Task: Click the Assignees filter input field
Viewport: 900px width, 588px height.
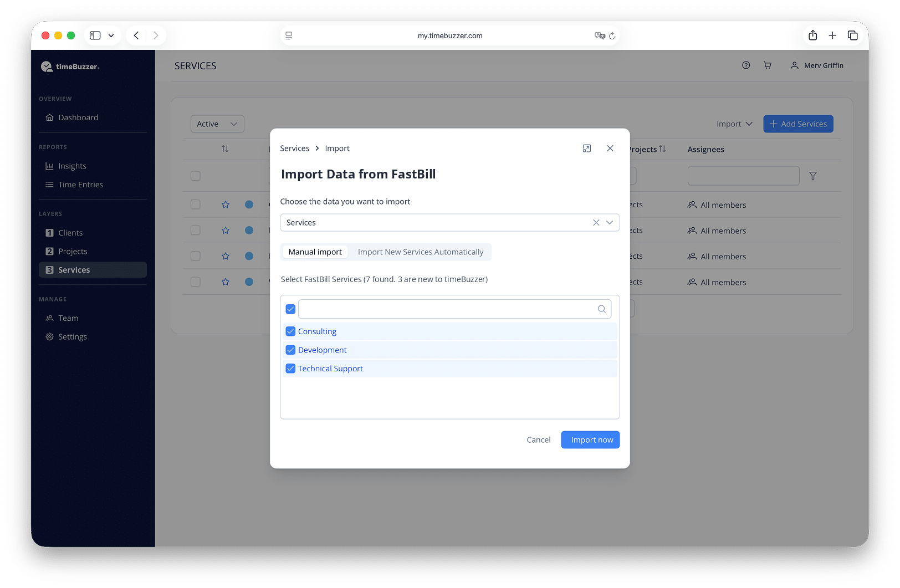Action: [743, 176]
